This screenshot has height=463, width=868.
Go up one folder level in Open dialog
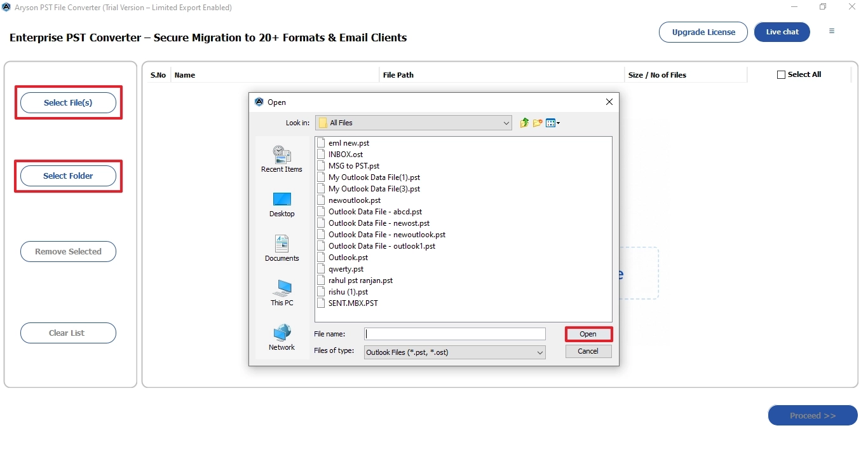coord(524,123)
